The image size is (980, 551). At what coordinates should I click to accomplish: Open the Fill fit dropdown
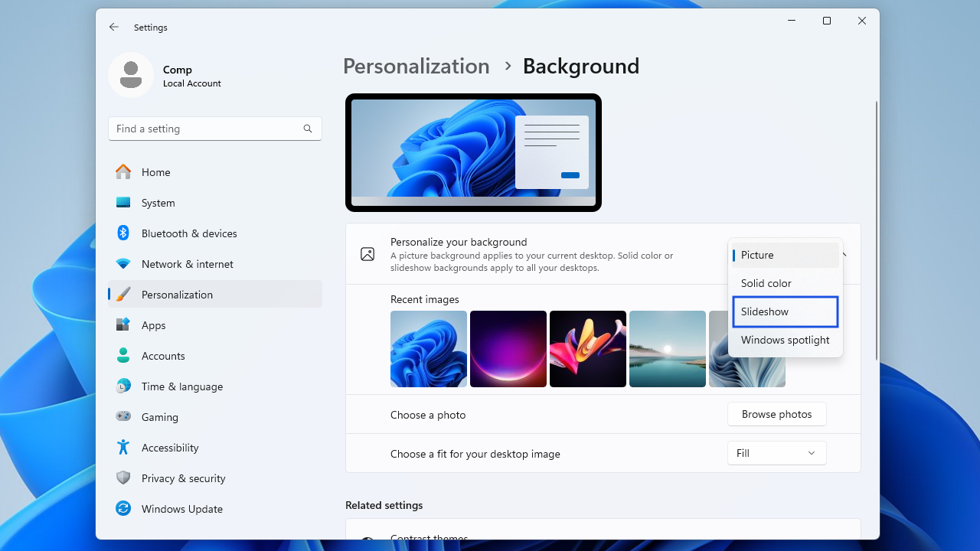tap(776, 453)
